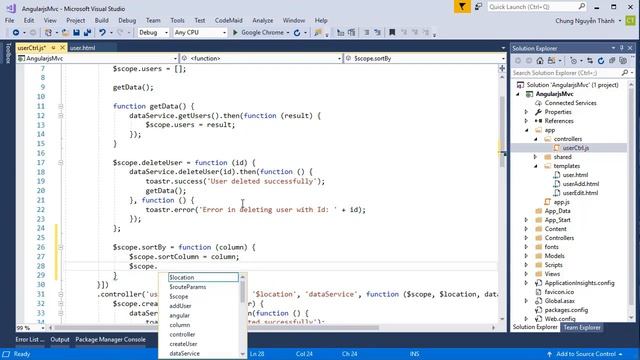Select $location in the IntelliSense list
The width and height of the screenshot is (640, 360).
coord(203,278)
